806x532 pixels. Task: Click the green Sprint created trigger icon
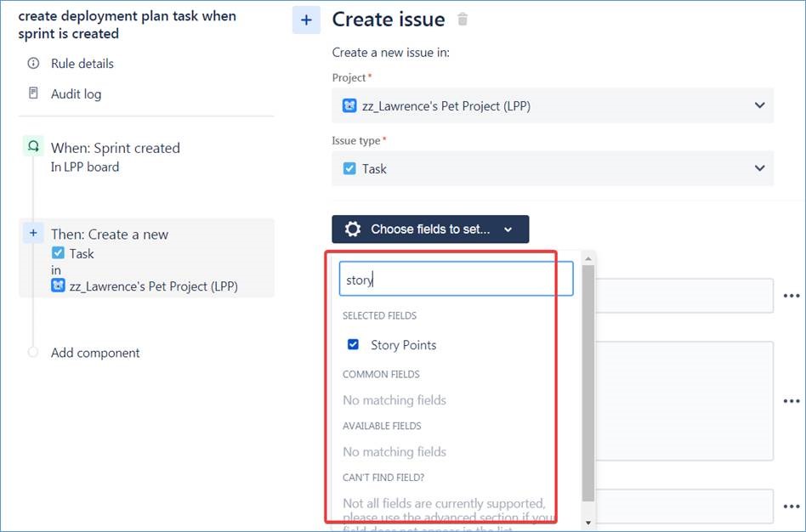[x=33, y=146]
